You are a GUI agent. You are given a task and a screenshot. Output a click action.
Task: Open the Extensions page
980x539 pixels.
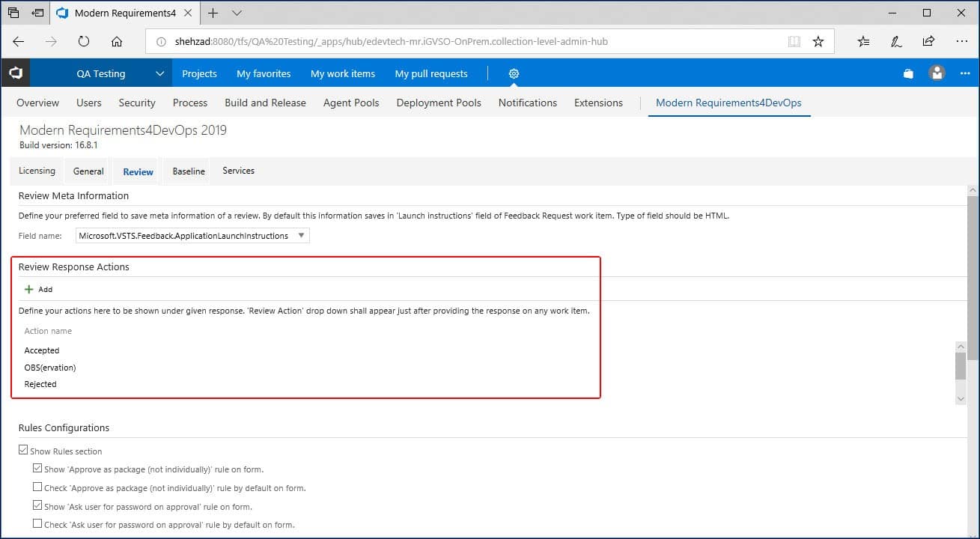(598, 103)
